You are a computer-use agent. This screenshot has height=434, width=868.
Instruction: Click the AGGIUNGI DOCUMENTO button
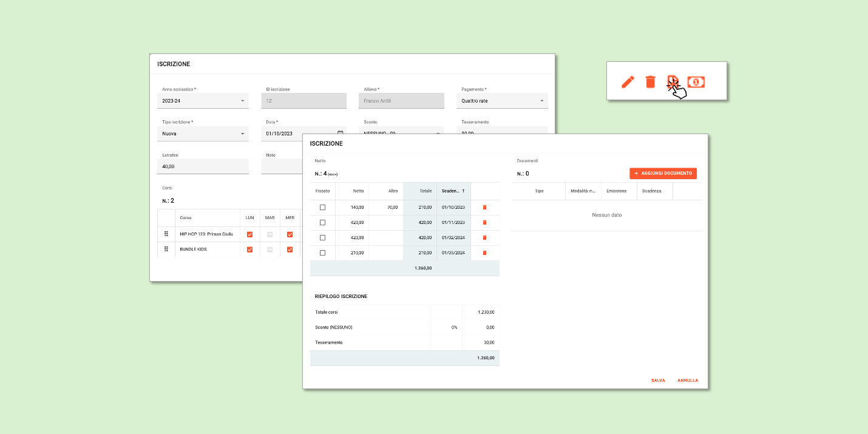point(663,174)
